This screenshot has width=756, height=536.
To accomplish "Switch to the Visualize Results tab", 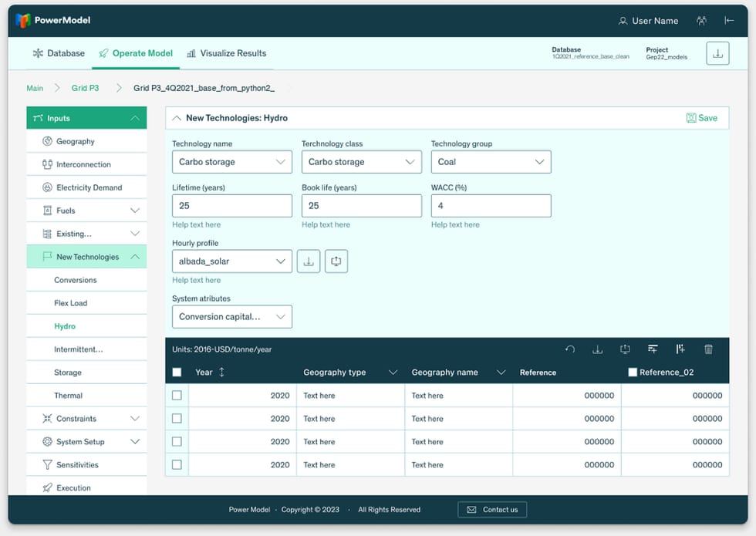I will click(227, 53).
